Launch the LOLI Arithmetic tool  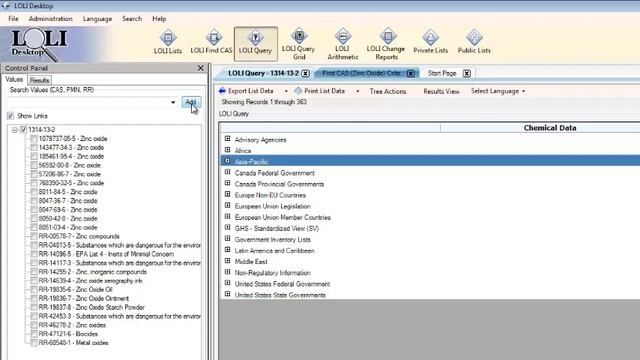pos(343,44)
